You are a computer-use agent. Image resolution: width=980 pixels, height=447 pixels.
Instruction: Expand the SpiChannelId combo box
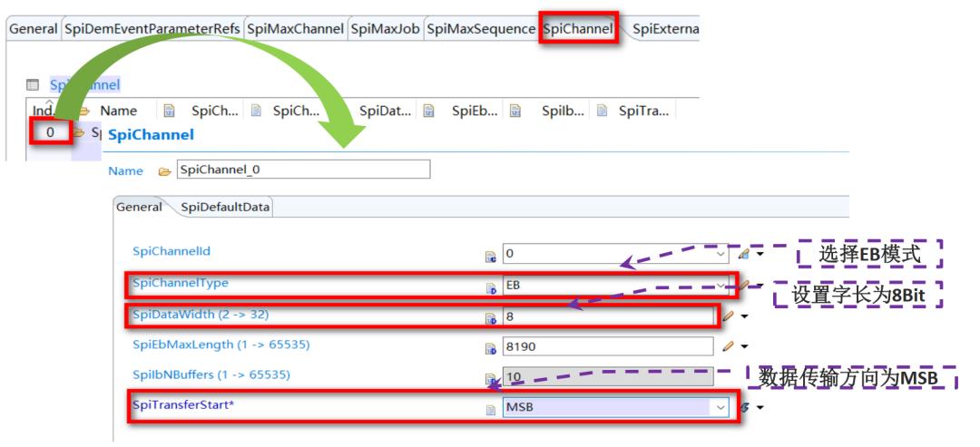(x=720, y=254)
